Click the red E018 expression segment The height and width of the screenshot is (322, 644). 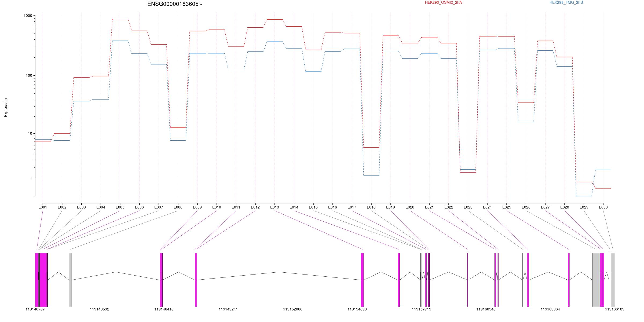pyautogui.click(x=371, y=147)
